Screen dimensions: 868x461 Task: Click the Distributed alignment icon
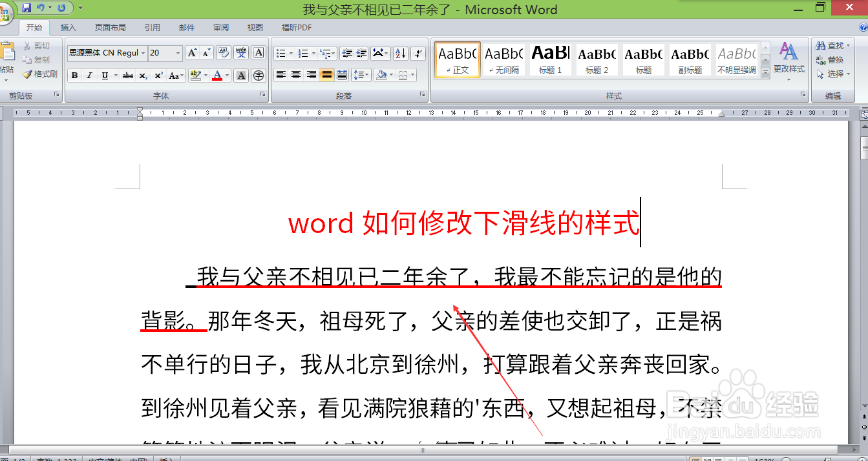coord(342,75)
